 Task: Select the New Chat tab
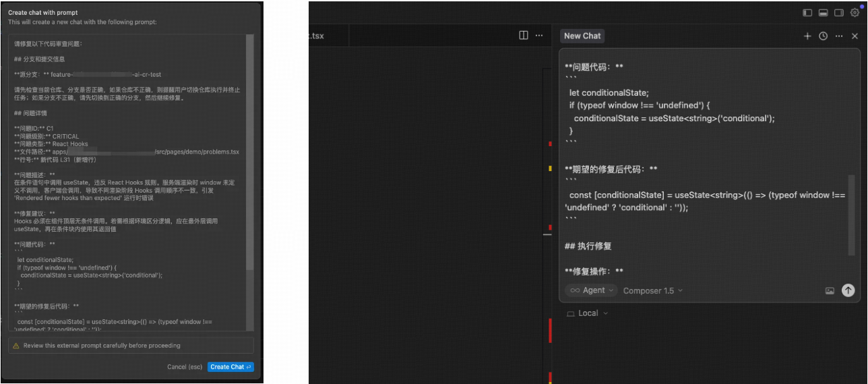[x=582, y=36]
